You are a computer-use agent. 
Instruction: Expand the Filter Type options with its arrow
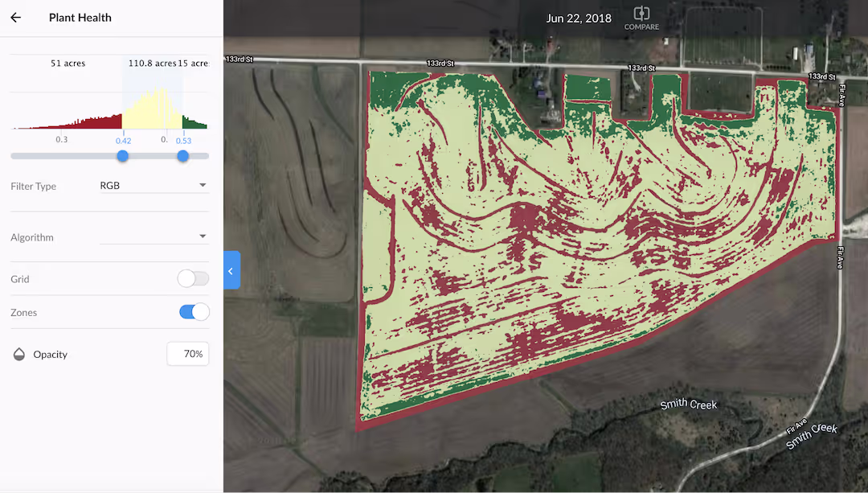point(203,185)
